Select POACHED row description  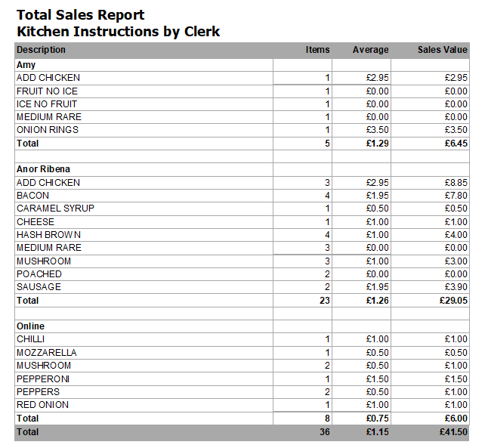pyautogui.click(x=39, y=274)
